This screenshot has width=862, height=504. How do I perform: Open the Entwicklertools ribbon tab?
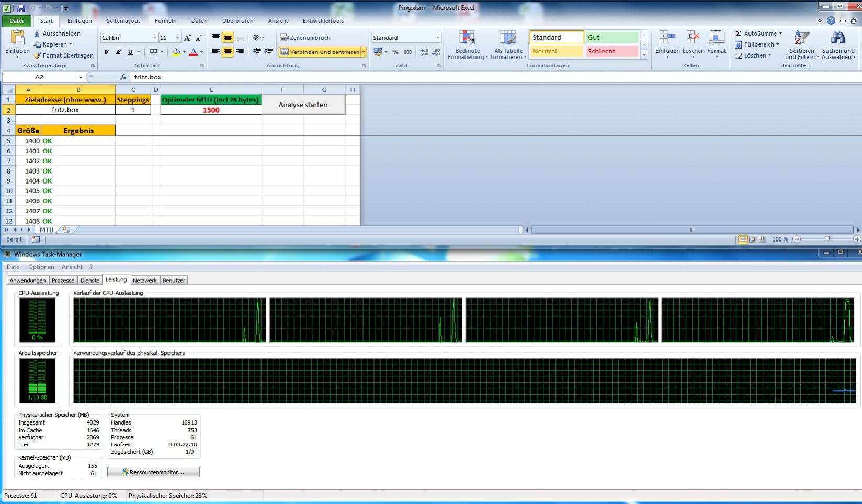tap(323, 21)
